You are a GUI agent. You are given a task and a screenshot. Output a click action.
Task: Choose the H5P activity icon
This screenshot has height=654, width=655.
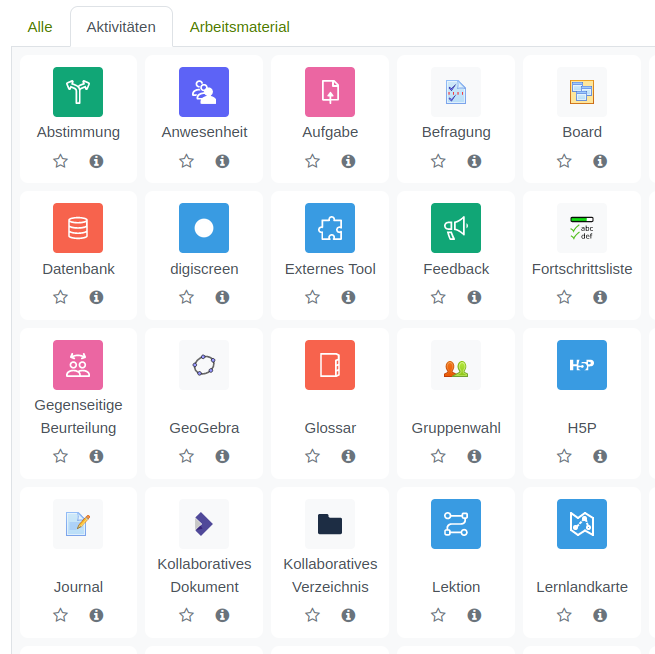click(x=582, y=365)
